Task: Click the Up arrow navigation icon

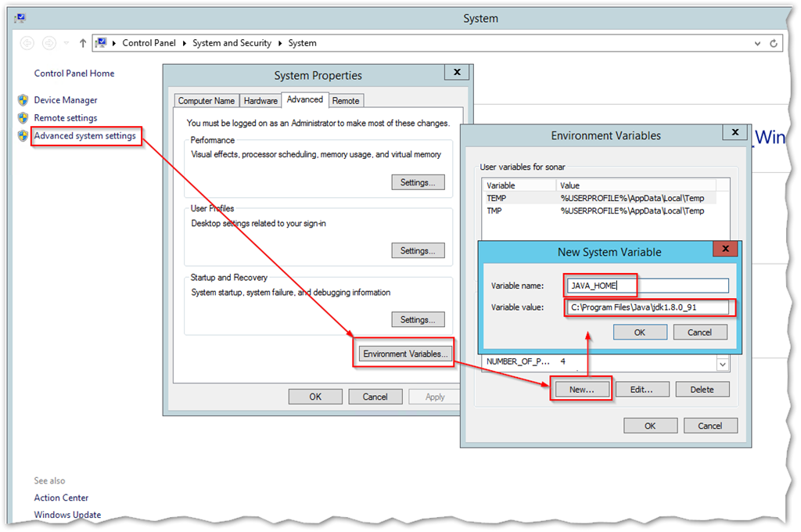Action: (x=83, y=44)
